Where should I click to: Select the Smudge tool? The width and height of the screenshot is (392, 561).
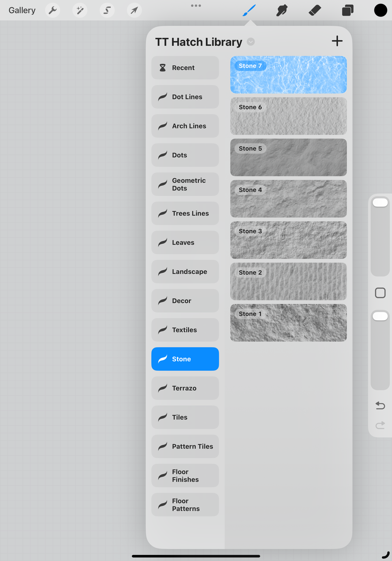tap(282, 10)
